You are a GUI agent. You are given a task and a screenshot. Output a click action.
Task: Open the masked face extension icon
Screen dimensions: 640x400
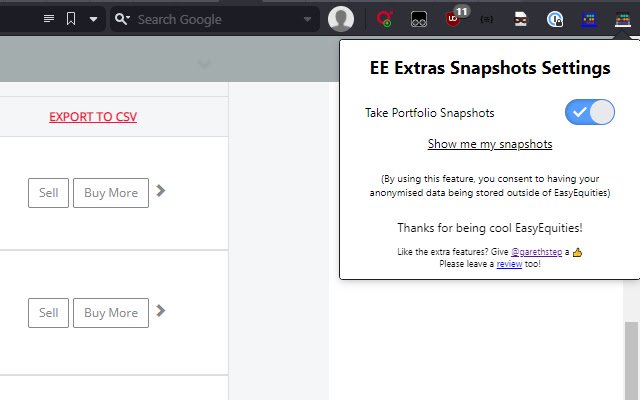520,19
